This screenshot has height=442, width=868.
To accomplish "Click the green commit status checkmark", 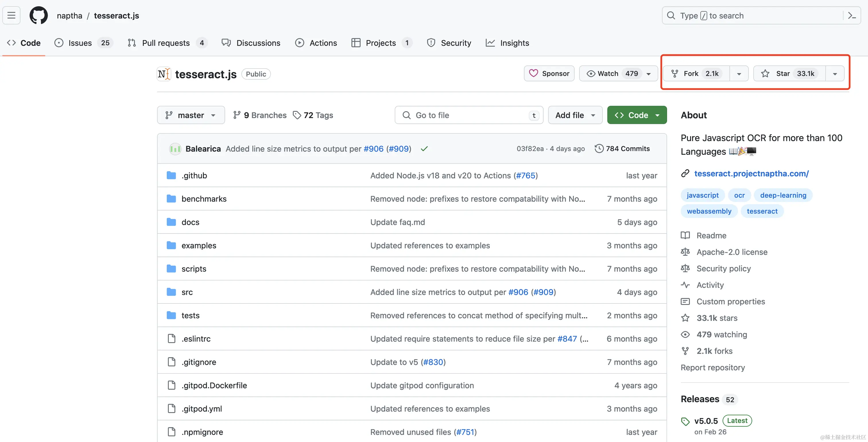I will point(424,149).
